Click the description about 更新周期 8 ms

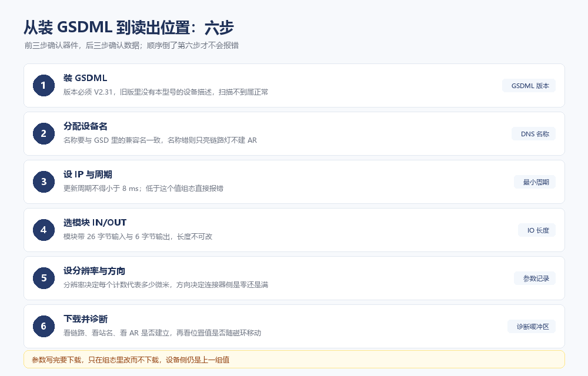[143, 189]
